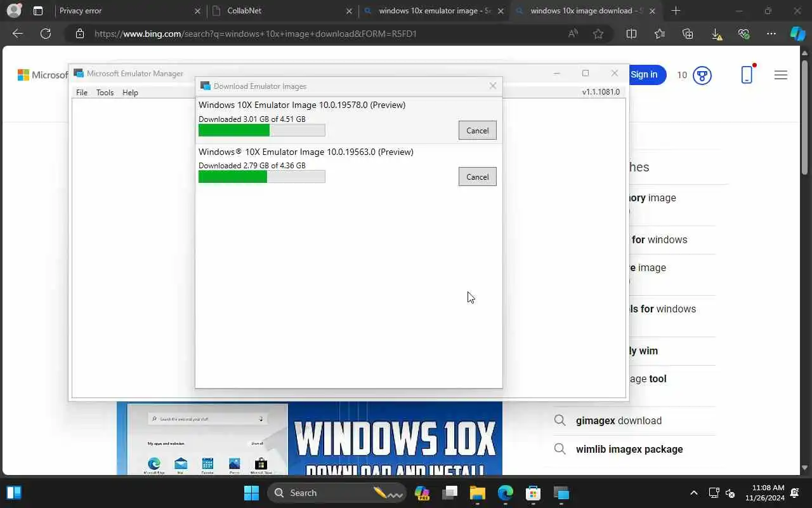This screenshot has width=812, height=508.
Task: Open Read aloud icon in address bar
Action: click(573, 34)
